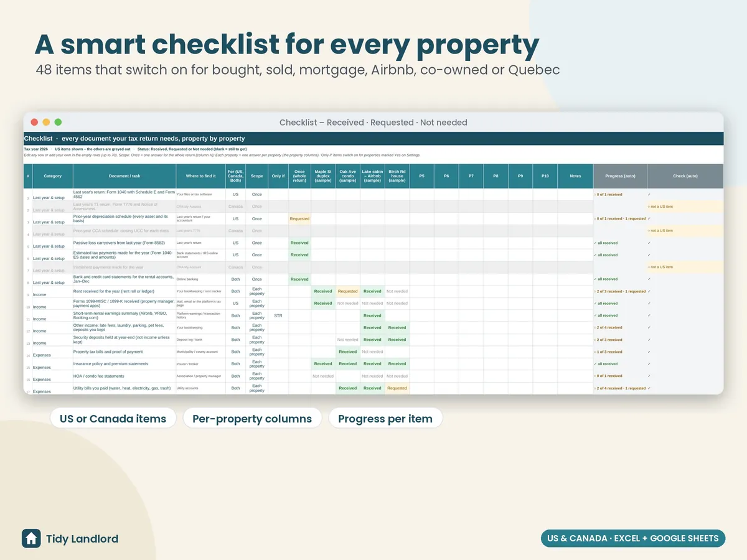Click the 'Last year's return: Form 1040' task cell
The height and width of the screenshot is (560, 747).
[125, 195]
